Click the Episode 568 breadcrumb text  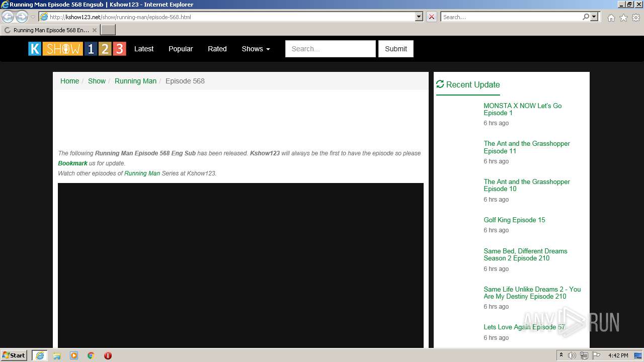(185, 81)
